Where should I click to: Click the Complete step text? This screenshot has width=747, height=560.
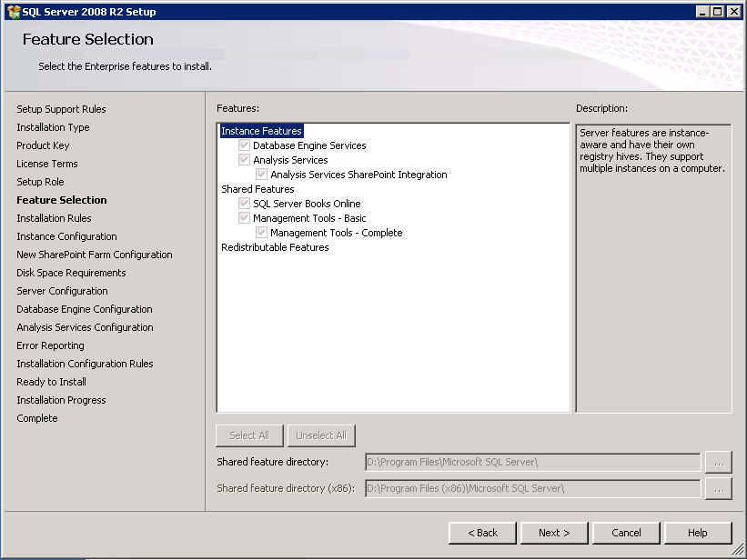(36, 418)
